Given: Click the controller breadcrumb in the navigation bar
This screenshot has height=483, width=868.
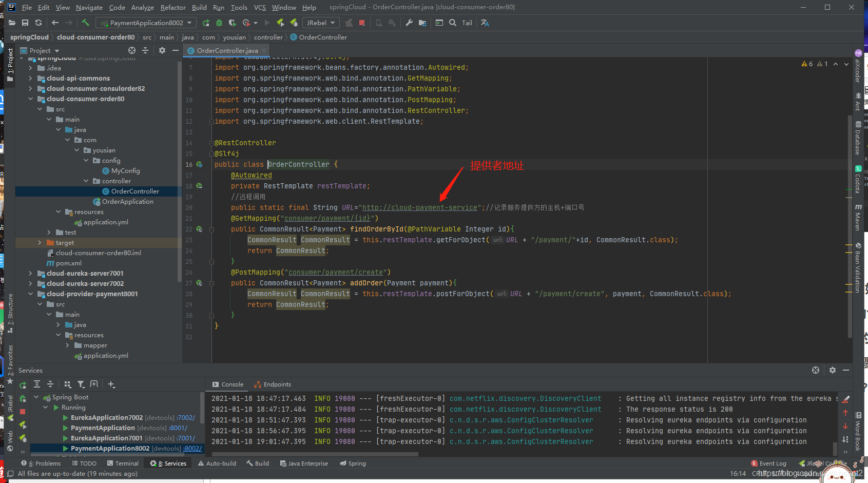Looking at the screenshot, I should click(x=268, y=37).
